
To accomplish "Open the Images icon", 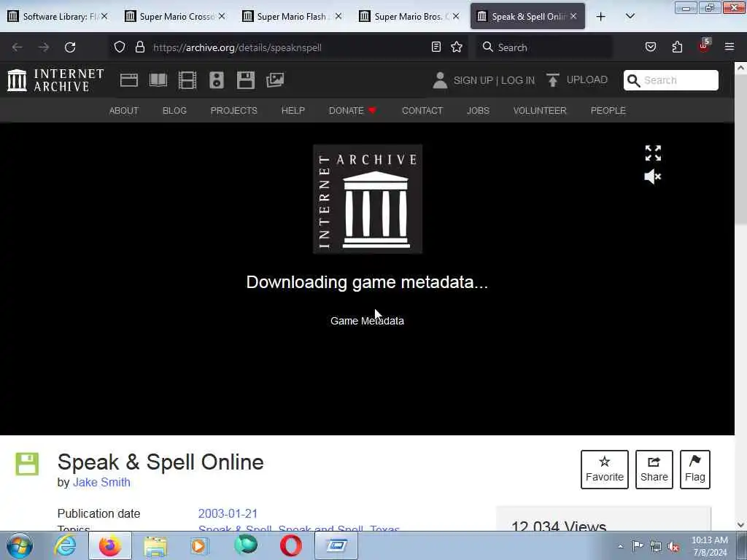I will [275, 80].
